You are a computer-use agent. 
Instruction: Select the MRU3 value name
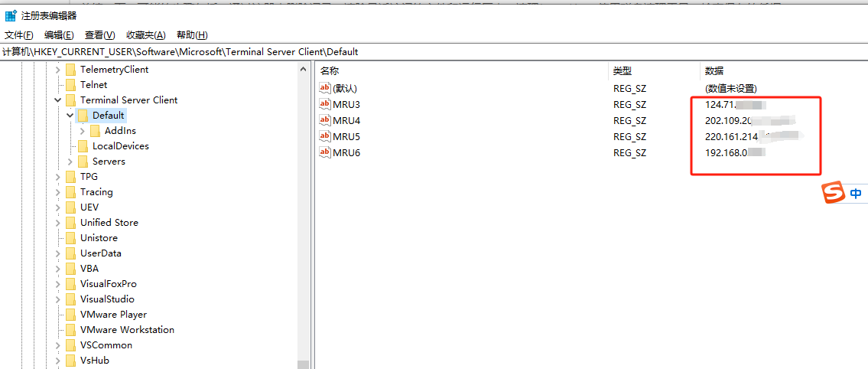pyautogui.click(x=346, y=104)
